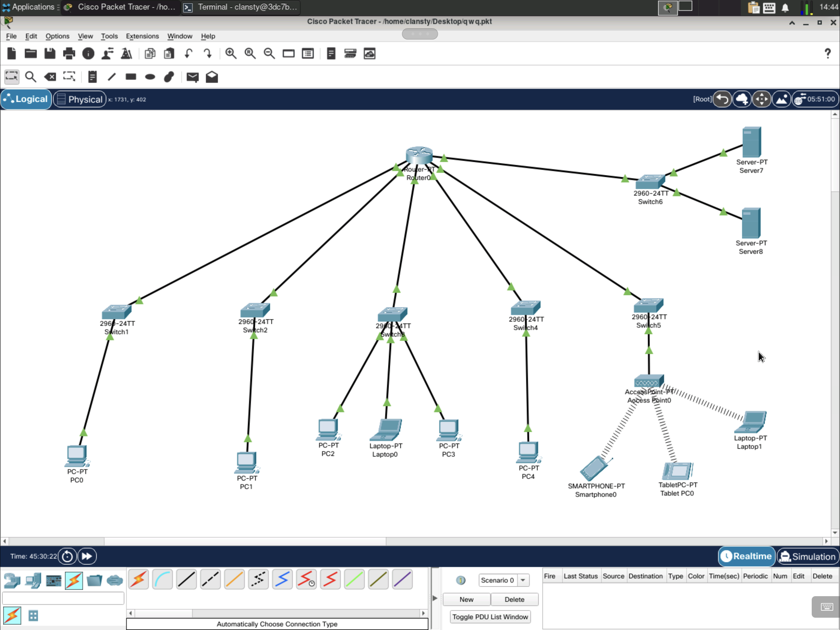Click Toggle PDU List Window button
This screenshot has height=630, width=840.
(x=490, y=617)
